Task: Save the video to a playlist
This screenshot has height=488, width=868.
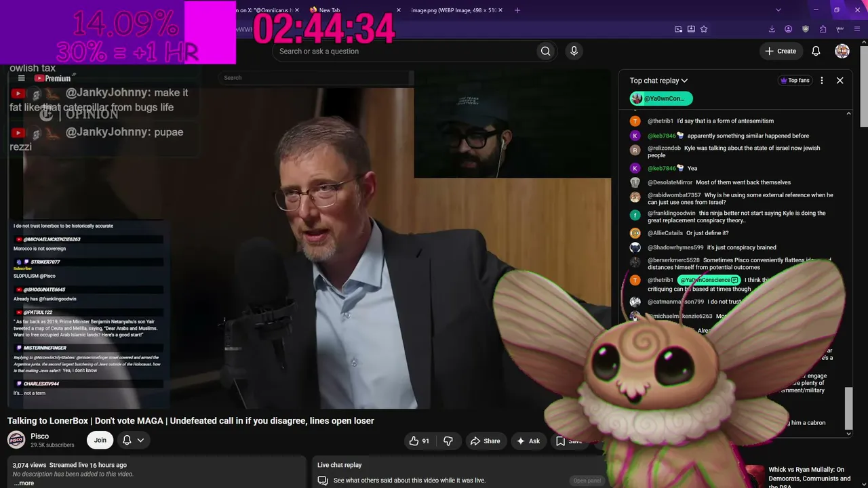Action: click(x=570, y=441)
